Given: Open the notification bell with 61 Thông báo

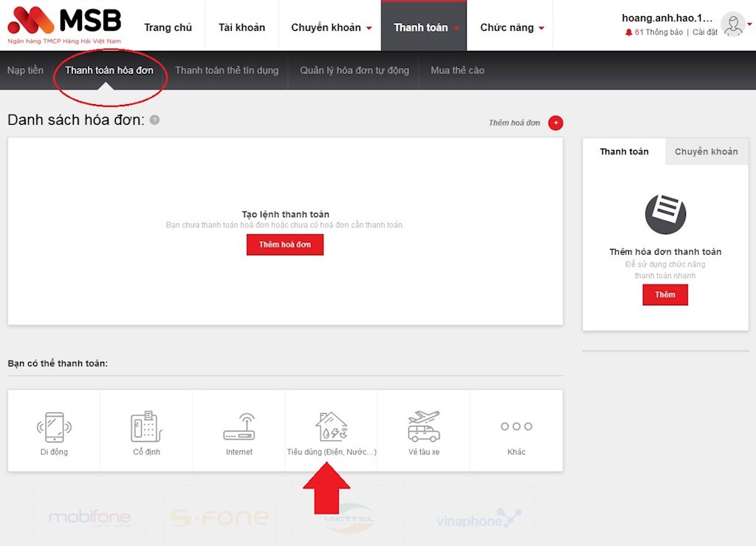Looking at the screenshot, I should (x=629, y=33).
